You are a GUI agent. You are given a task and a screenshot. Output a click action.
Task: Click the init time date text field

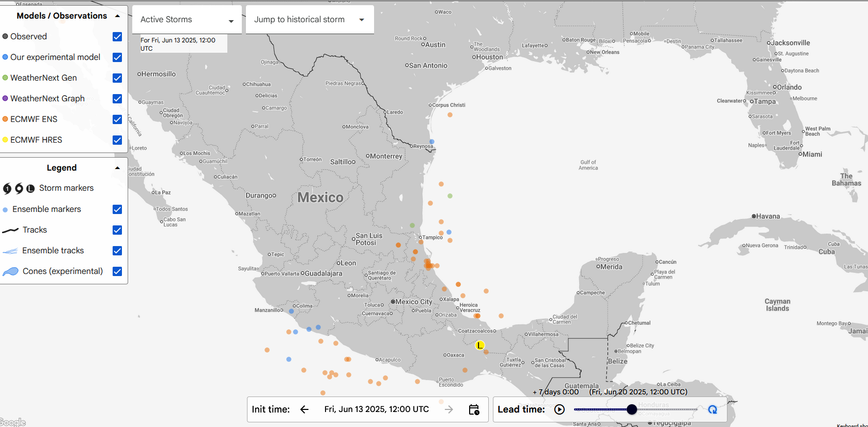(377, 409)
